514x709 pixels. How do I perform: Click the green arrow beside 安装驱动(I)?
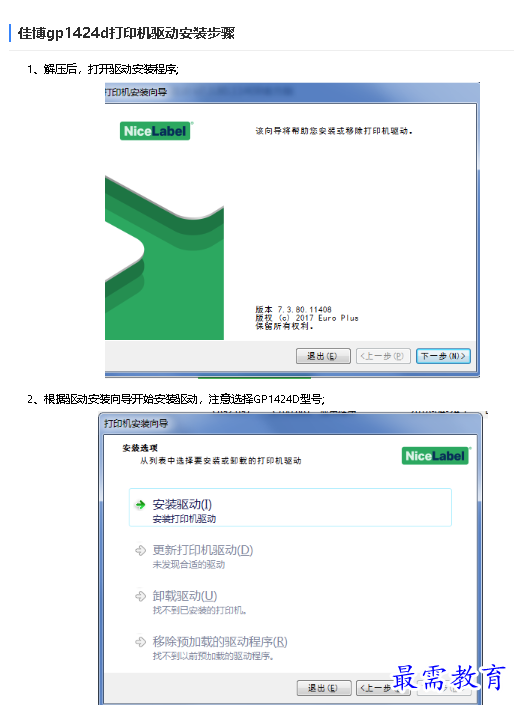(141, 504)
